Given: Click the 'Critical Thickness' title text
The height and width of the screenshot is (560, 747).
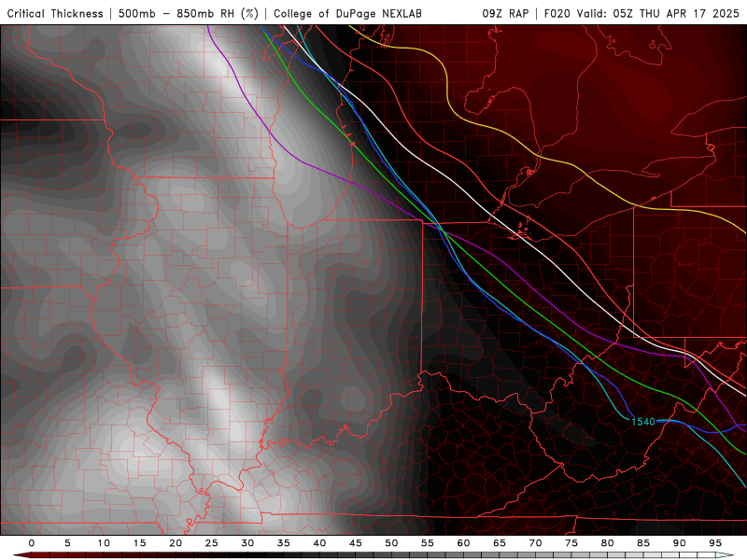Looking at the screenshot, I should point(55,14).
